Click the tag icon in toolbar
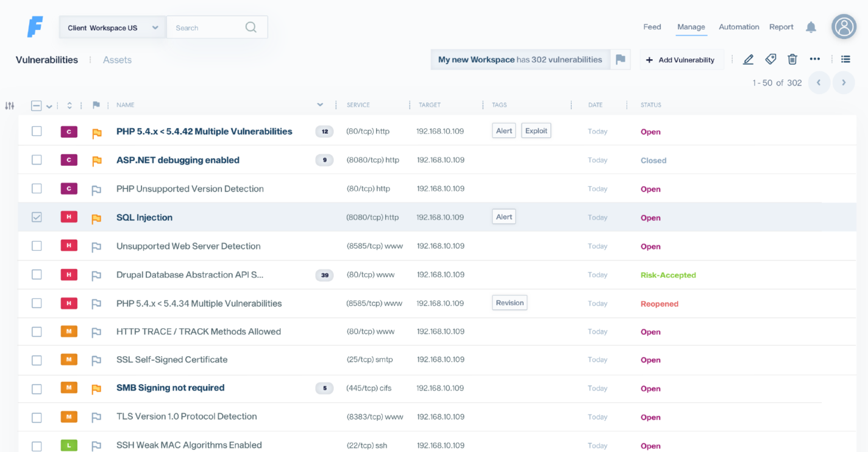Viewport: 868px width, 452px height. (770, 59)
